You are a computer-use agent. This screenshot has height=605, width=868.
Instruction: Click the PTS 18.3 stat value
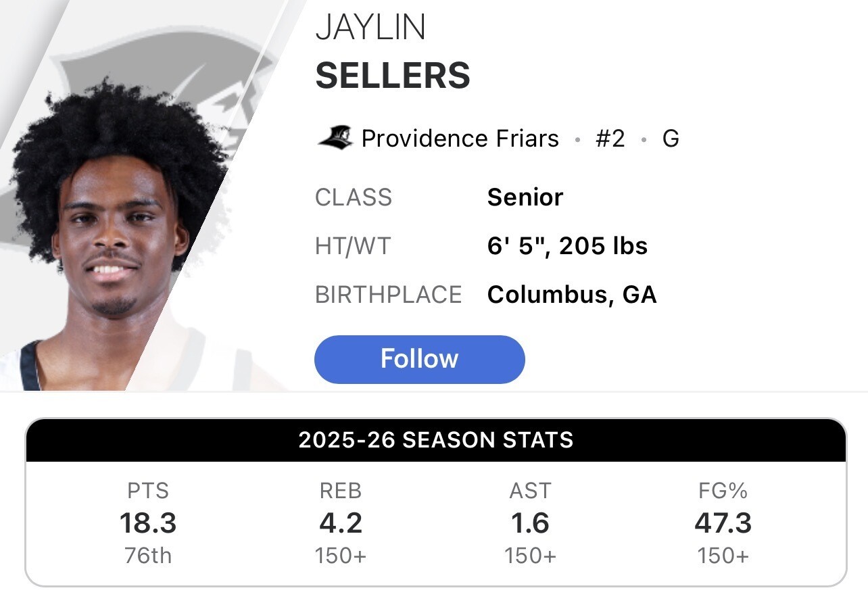point(148,523)
